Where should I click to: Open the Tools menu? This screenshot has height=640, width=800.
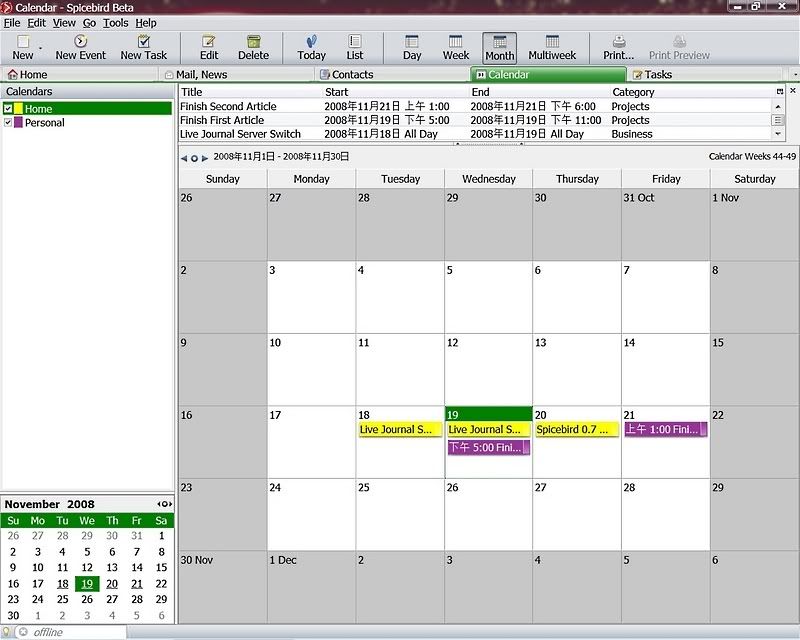point(115,23)
